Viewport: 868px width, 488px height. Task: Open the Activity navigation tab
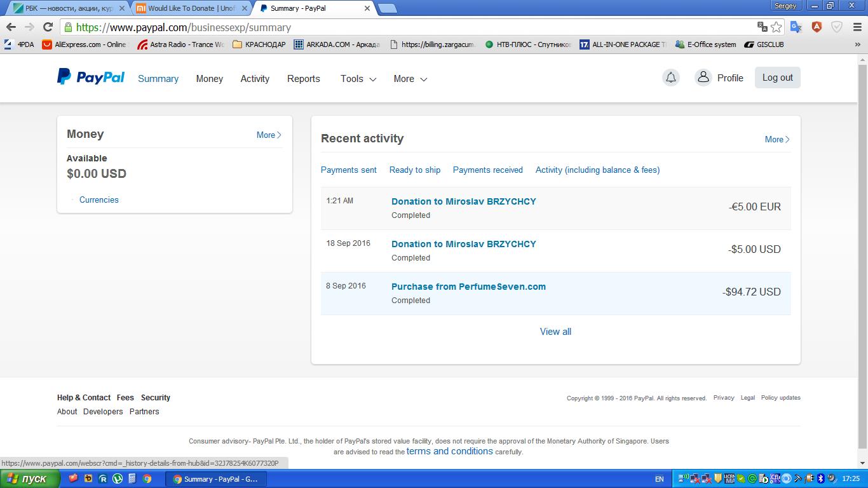coord(255,79)
